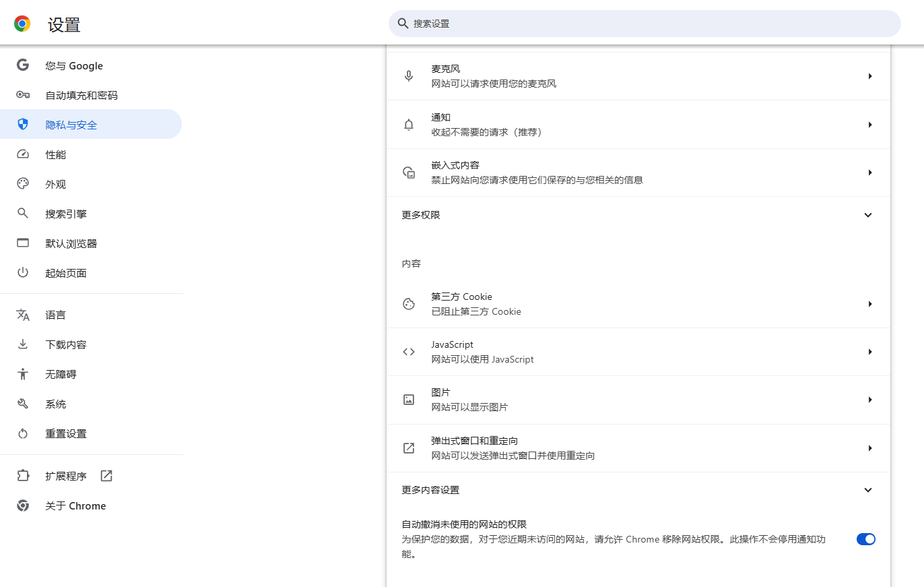The image size is (924, 587).
Task: Open 起始页面 settings section
Action: (x=91, y=273)
